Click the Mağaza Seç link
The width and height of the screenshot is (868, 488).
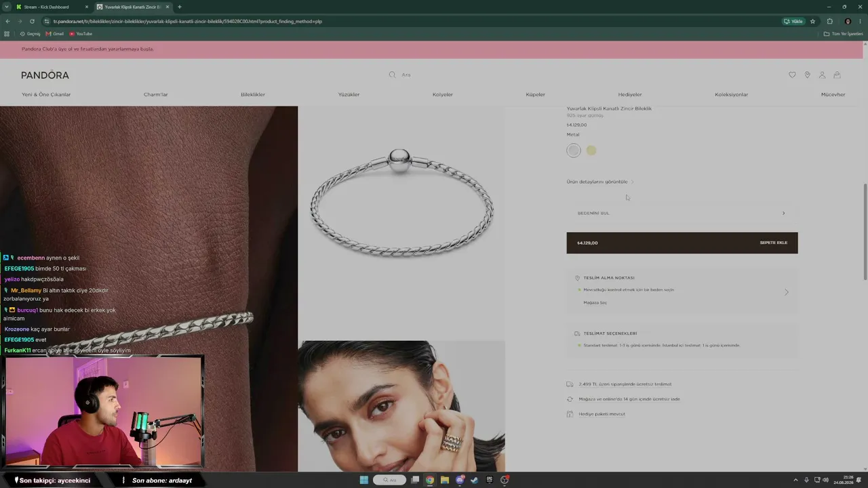[595, 303]
